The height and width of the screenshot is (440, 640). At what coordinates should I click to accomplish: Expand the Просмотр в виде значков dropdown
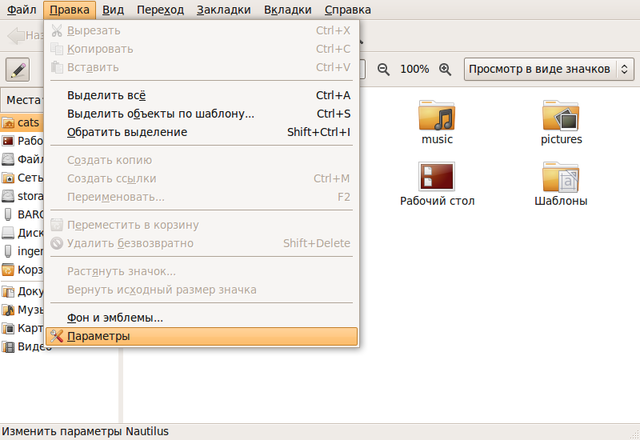(549, 69)
